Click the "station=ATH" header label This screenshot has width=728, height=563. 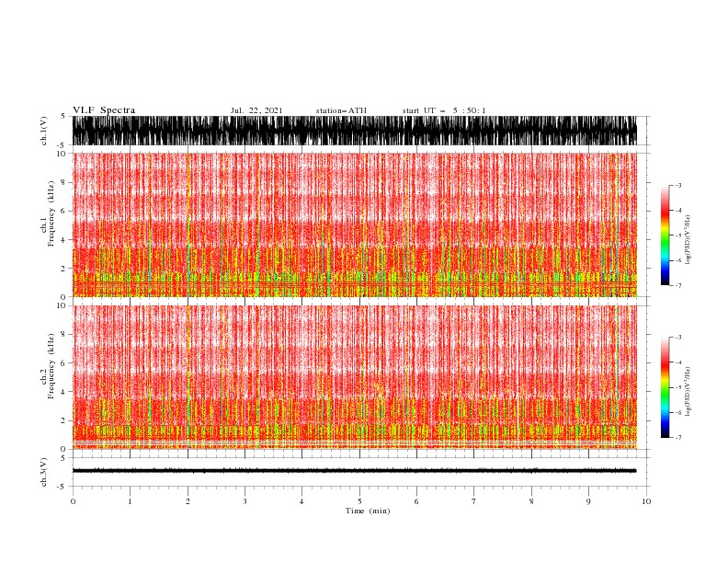coord(341,110)
